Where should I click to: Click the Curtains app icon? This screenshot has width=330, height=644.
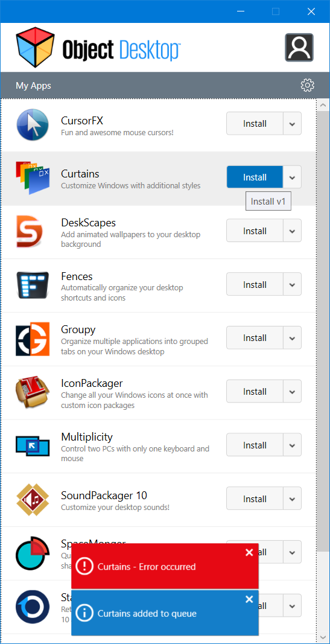(x=33, y=178)
